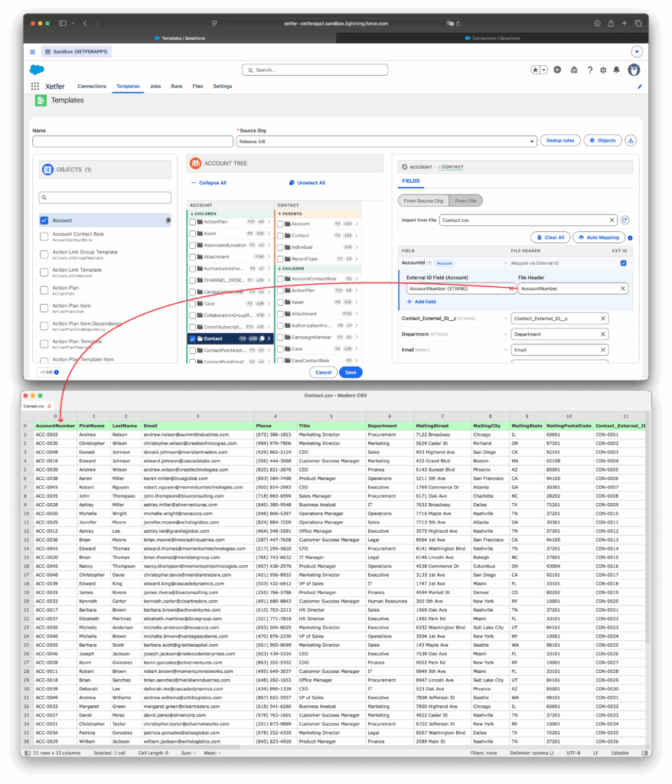Expand the ActionPlan row chevron in Account column
The height and width of the screenshot is (784, 672).
click(269, 221)
